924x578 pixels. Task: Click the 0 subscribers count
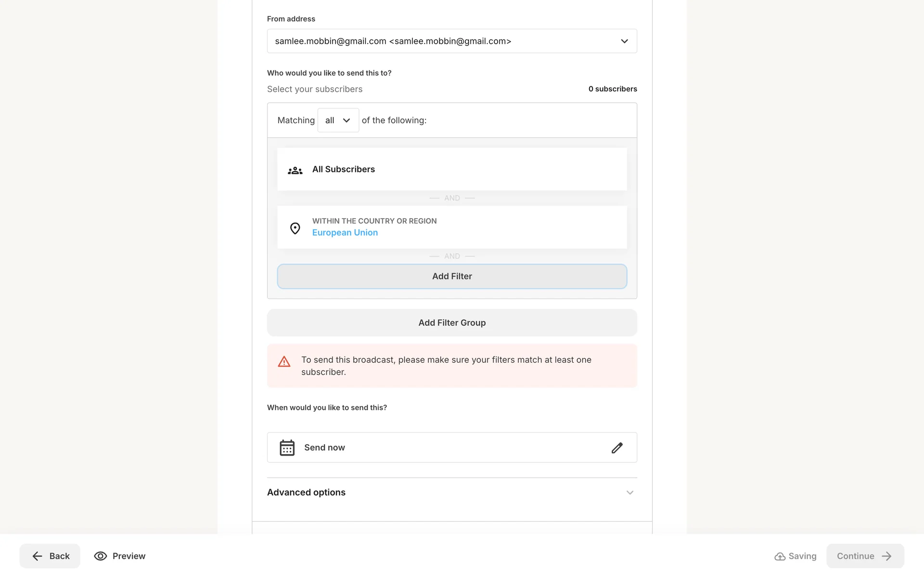pos(612,89)
